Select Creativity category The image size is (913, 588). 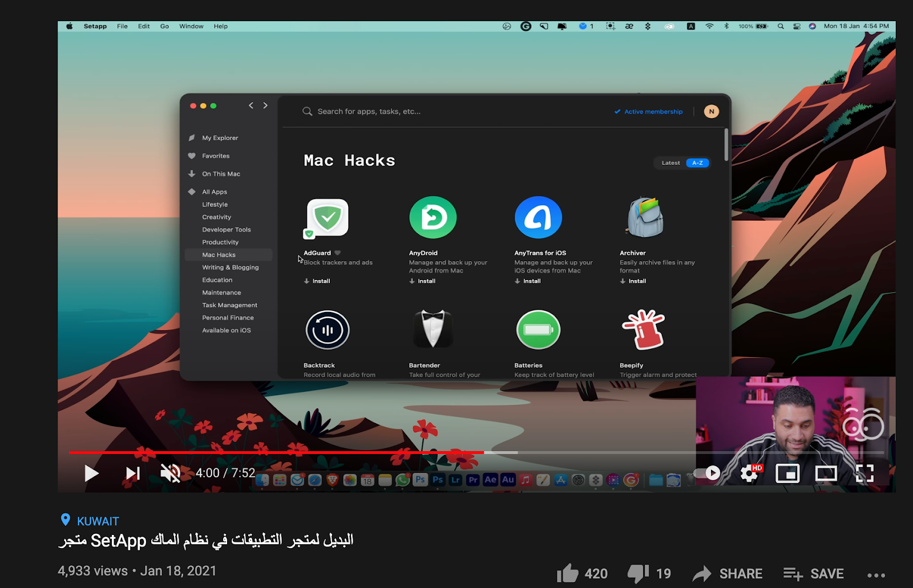click(216, 217)
